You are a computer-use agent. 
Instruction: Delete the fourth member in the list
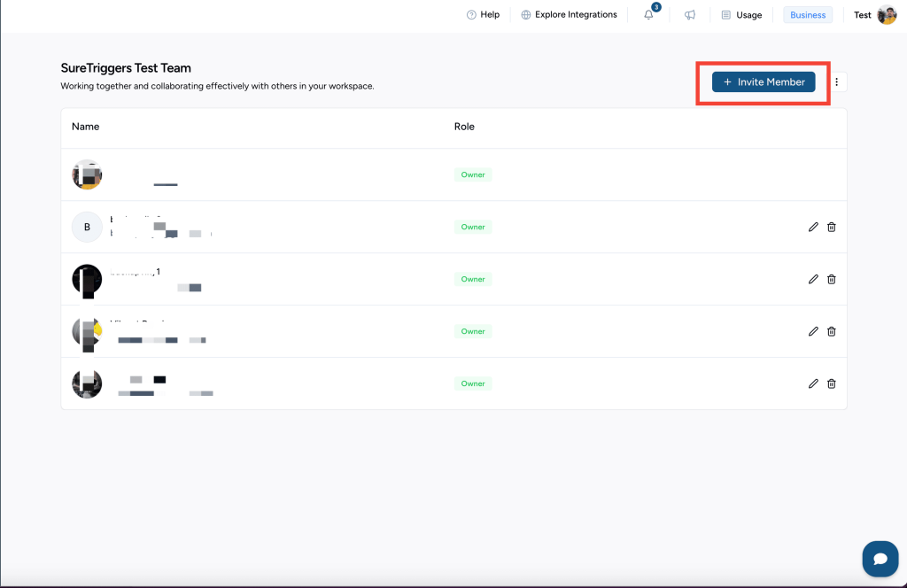point(831,331)
